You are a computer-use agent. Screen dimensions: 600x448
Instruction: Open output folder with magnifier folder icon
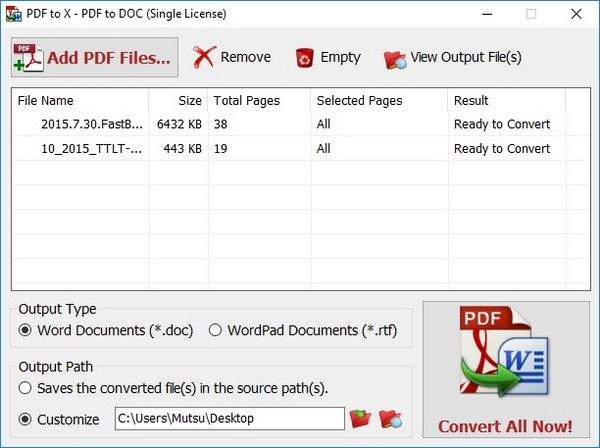(x=390, y=419)
